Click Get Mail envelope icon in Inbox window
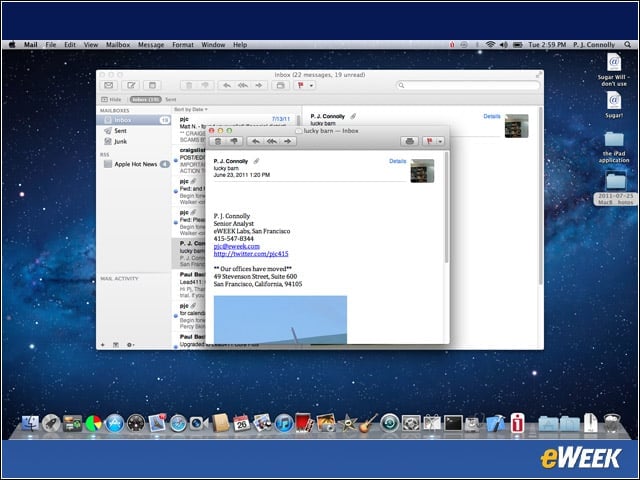Viewport: 640px width, 480px height. [109, 85]
